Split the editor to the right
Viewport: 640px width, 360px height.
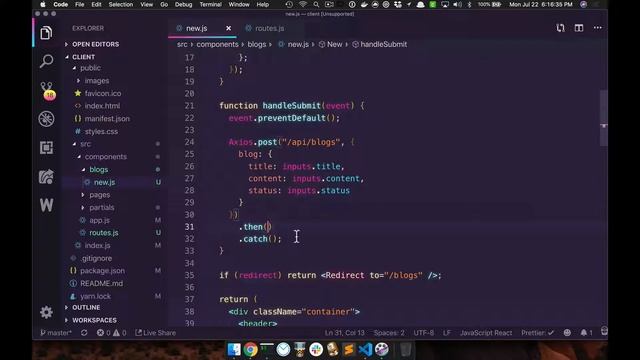(579, 28)
